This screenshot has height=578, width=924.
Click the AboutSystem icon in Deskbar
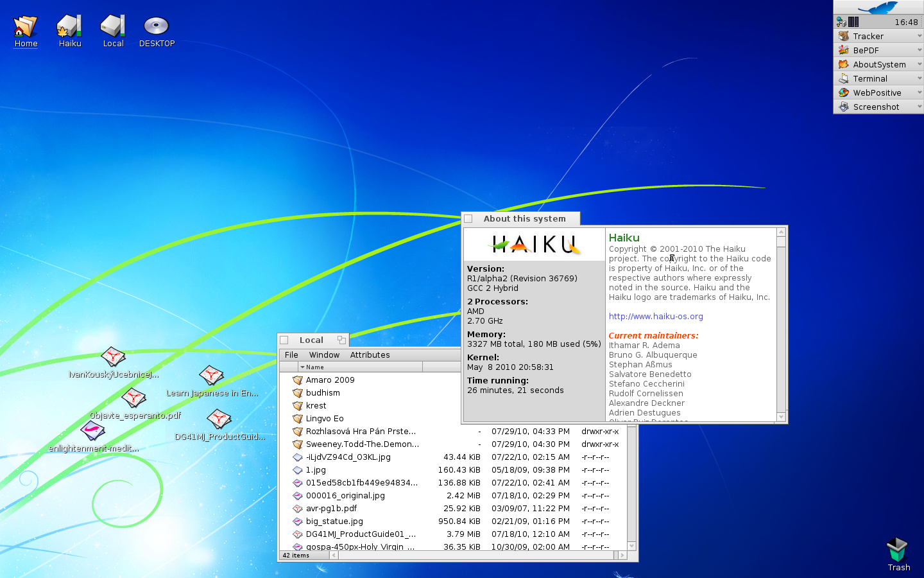click(844, 64)
